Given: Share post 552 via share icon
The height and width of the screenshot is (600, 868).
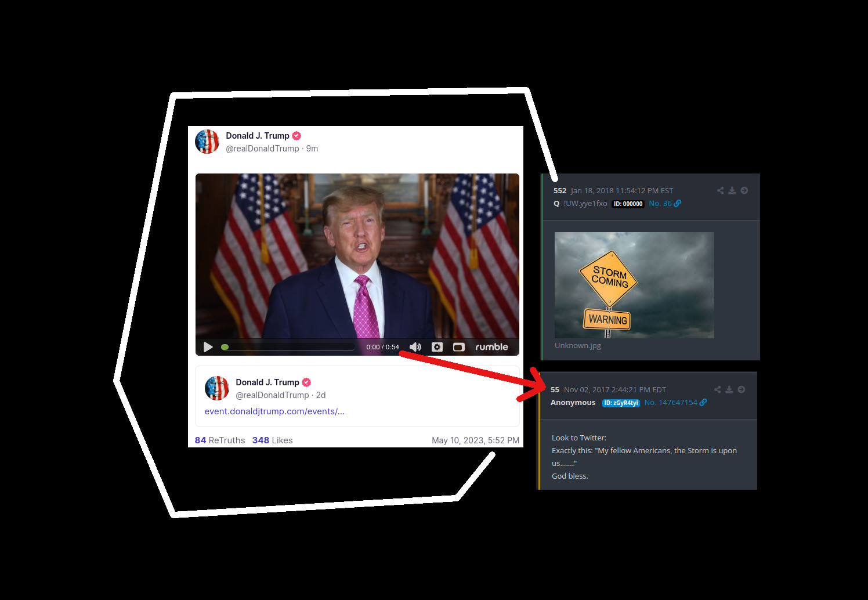Looking at the screenshot, I should point(720,190).
